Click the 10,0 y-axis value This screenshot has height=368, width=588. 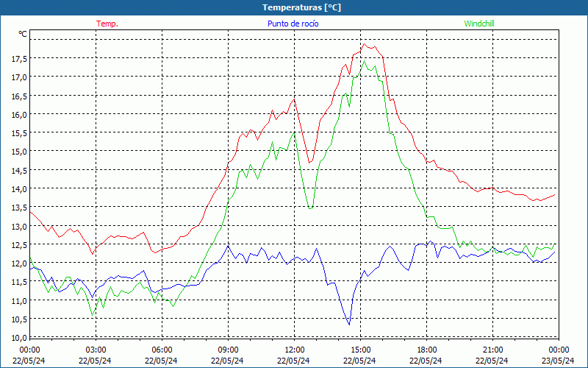pyautogui.click(x=19, y=337)
